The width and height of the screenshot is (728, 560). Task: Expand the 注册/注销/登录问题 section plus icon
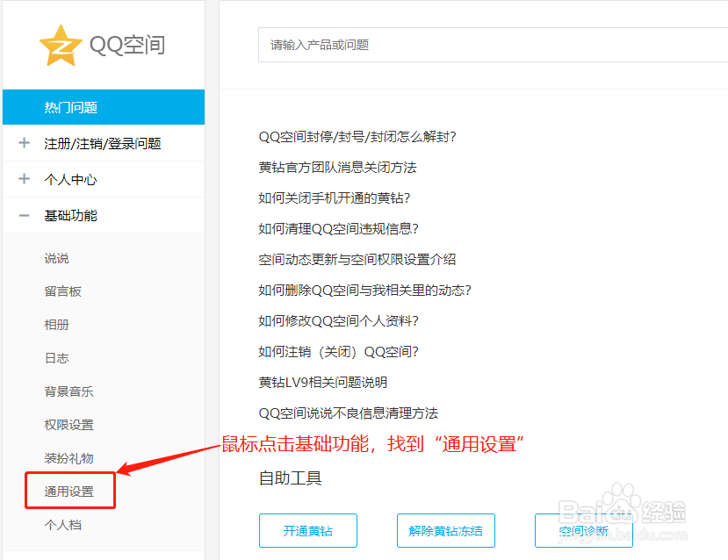coord(24,143)
